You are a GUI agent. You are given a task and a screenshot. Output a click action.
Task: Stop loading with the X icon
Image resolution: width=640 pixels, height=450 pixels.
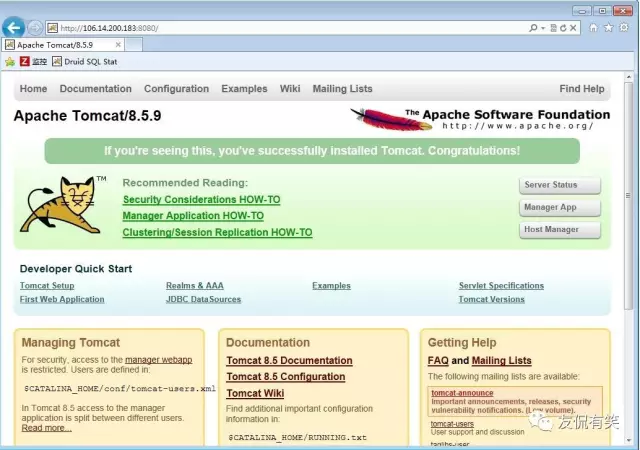click(573, 28)
